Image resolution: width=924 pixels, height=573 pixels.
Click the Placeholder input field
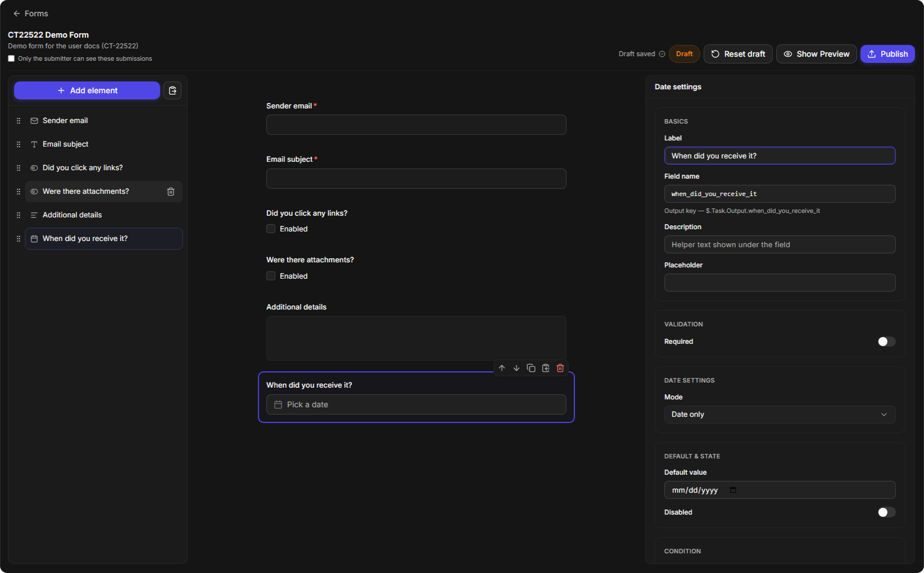780,283
